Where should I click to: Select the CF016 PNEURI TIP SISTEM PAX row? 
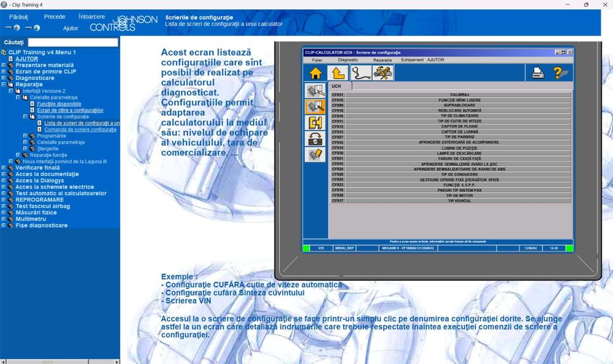[x=451, y=190]
